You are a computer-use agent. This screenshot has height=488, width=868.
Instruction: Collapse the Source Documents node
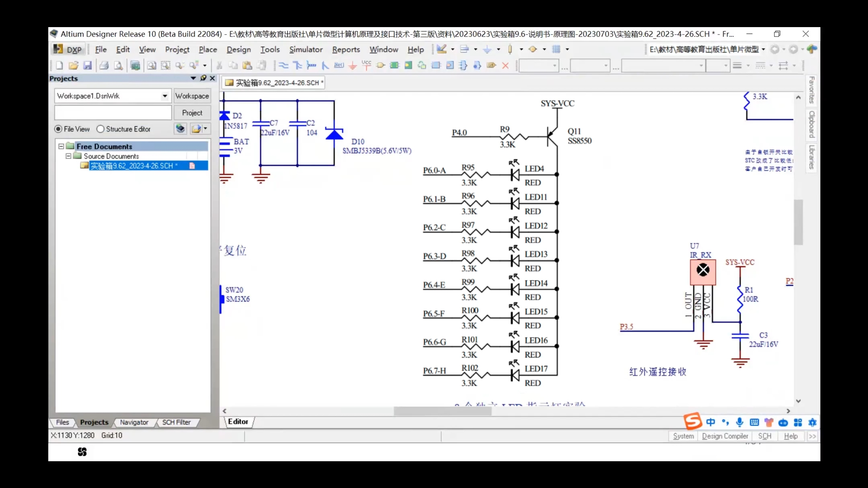[68, 156]
